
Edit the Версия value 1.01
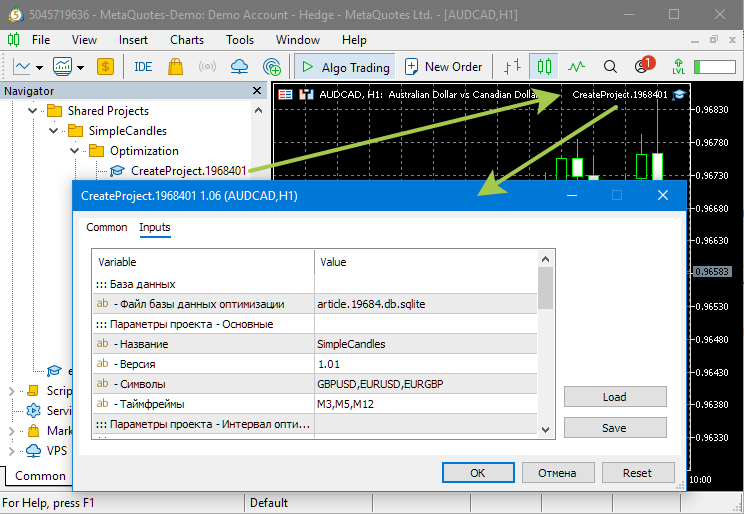[426, 364]
